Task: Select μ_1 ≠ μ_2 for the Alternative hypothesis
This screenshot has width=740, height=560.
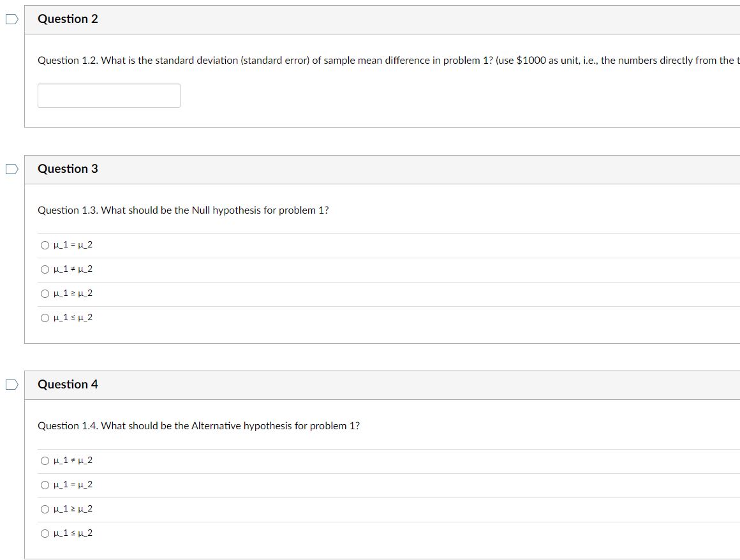Action: click(44, 459)
